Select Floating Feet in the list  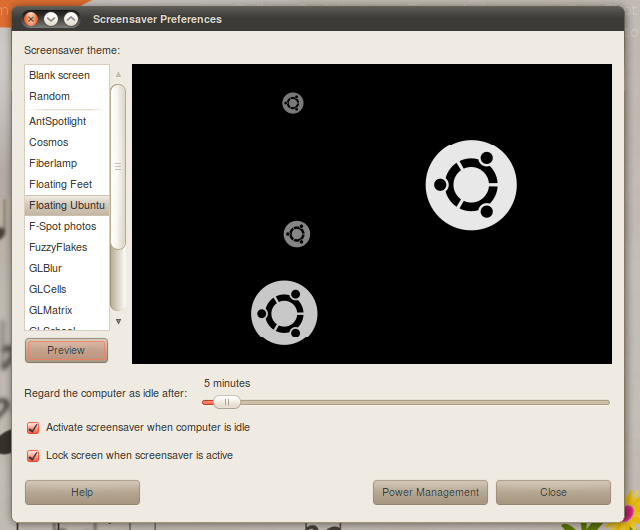pos(67,184)
